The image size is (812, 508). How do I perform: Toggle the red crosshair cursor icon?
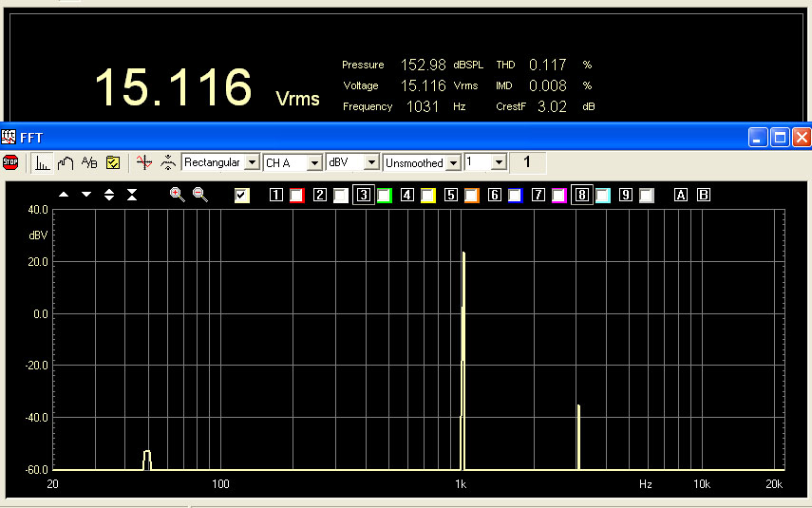tap(143, 162)
